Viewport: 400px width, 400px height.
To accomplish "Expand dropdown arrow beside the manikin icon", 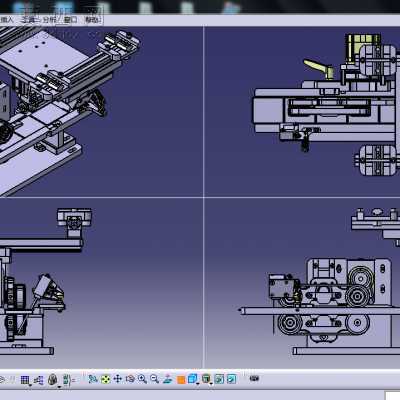I will [58, 386].
